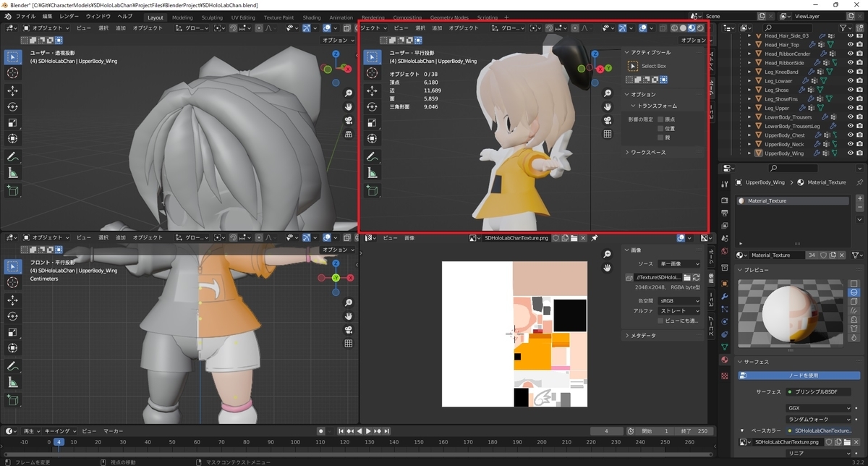Select Transform tool in front view viewport

pyautogui.click(x=12, y=348)
